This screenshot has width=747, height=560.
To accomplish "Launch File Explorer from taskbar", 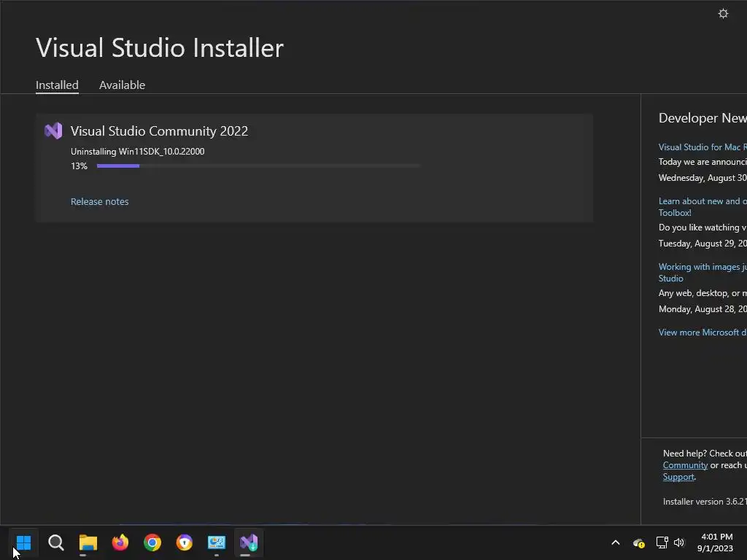I will pos(88,542).
